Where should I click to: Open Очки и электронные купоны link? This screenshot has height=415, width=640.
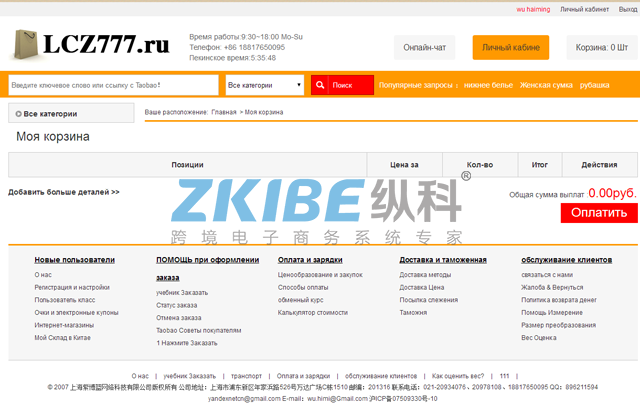coord(76,313)
